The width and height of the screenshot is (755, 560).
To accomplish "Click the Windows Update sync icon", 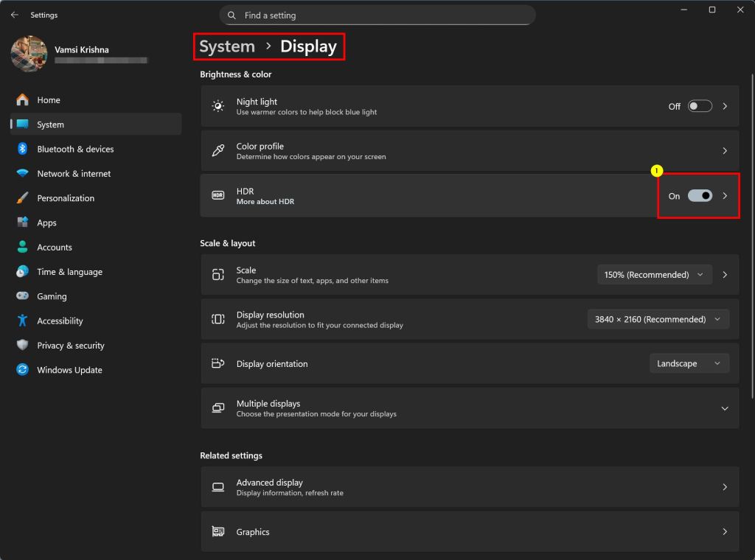I will pos(22,369).
